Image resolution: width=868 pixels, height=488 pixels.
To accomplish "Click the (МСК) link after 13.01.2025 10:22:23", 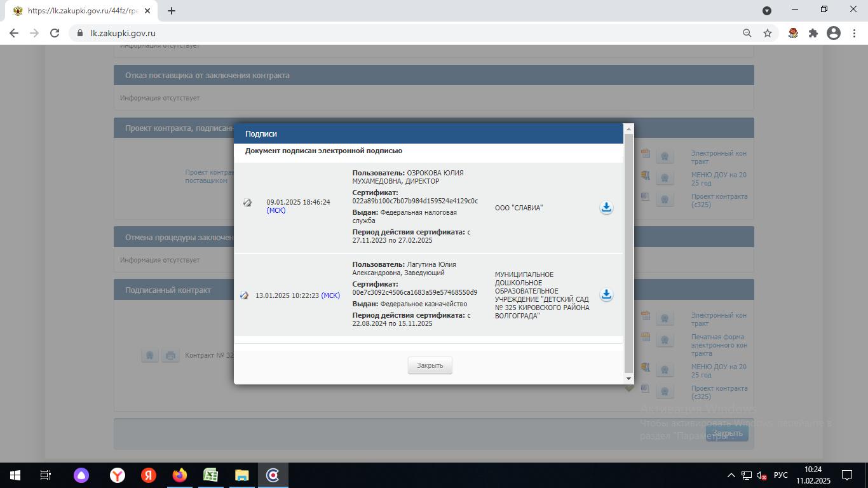I will [330, 295].
